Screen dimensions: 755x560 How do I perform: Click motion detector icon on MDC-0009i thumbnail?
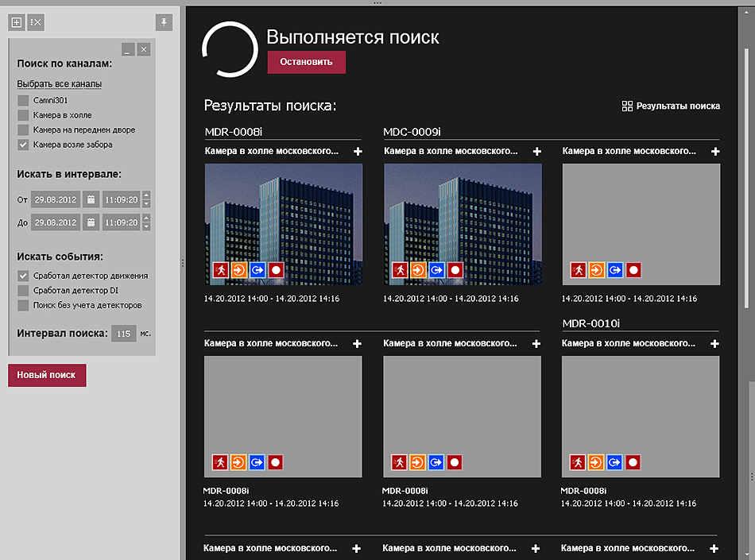(x=400, y=270)
